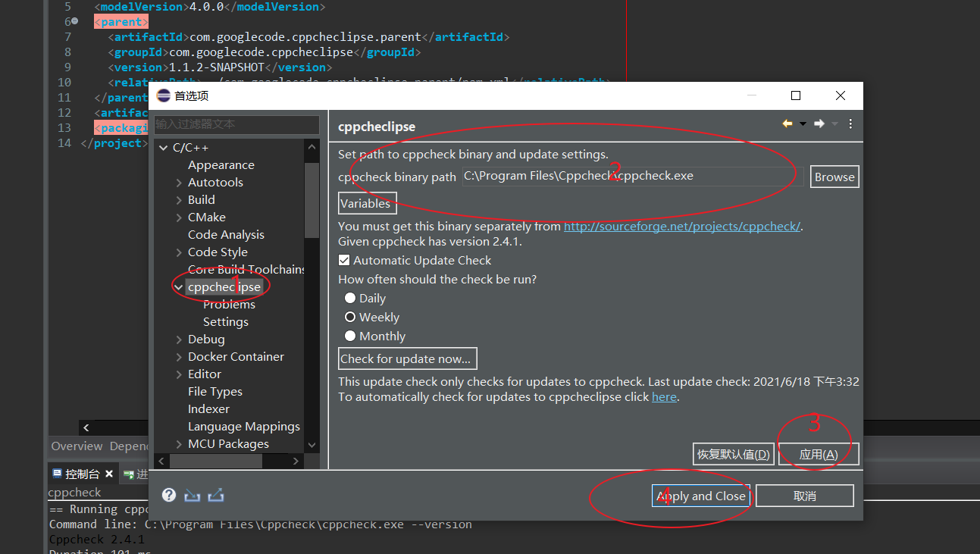Select File Types in preferences tree
980x554 pixels.
215,392
